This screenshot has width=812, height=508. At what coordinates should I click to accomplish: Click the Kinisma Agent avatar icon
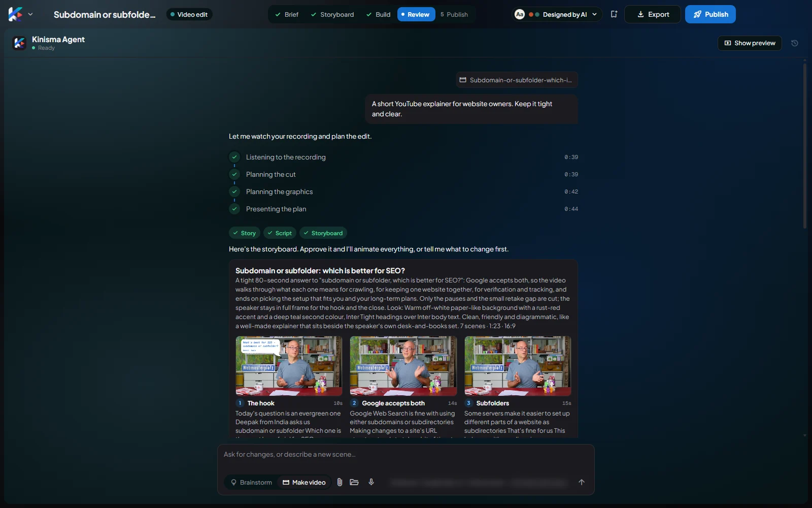[x=19, y=43]
